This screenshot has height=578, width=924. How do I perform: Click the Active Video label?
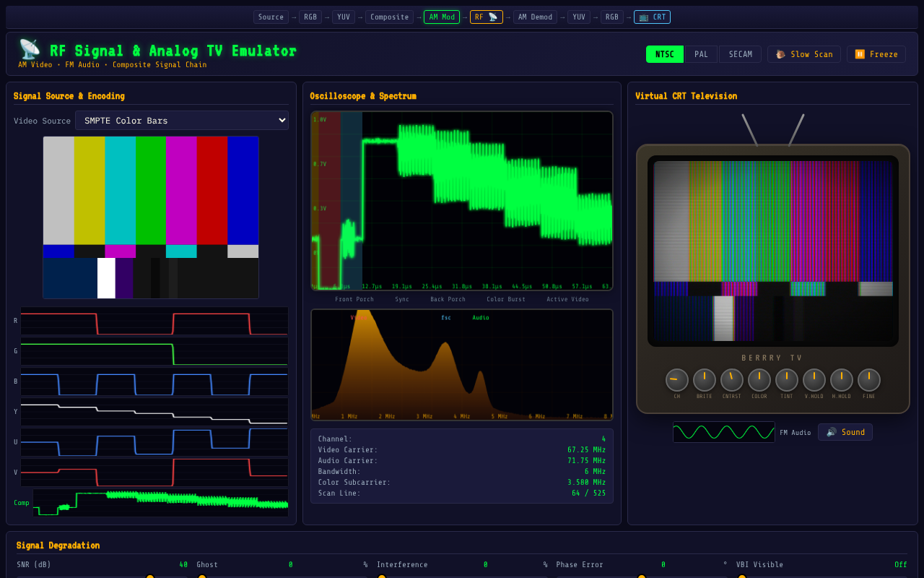(x=567, y=299)
